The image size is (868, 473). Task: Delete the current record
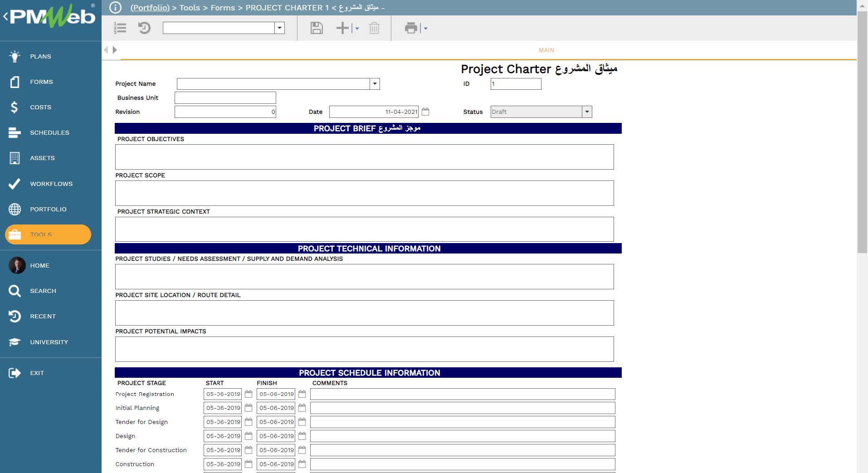click(x=374, y=28)
